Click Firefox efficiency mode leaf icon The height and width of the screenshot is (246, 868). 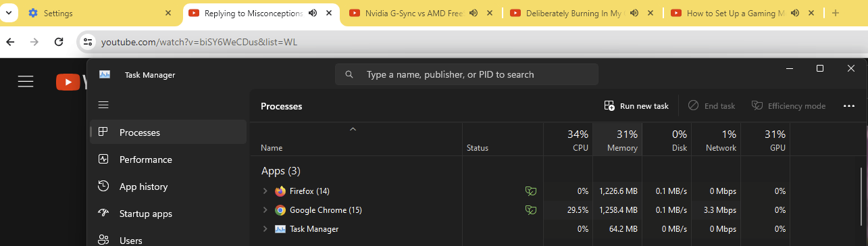click(x=531, y=191)
